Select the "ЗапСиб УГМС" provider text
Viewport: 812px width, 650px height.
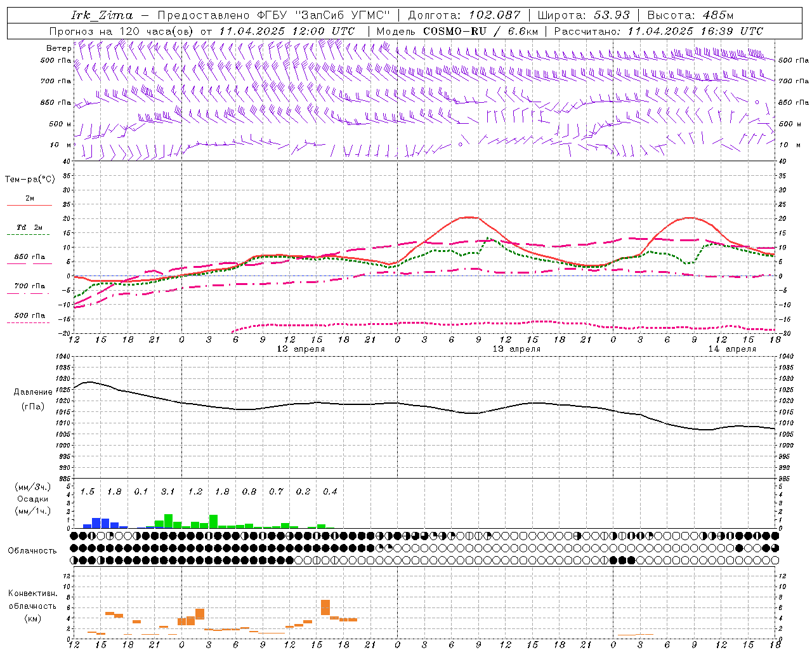(x=343, y=15)
